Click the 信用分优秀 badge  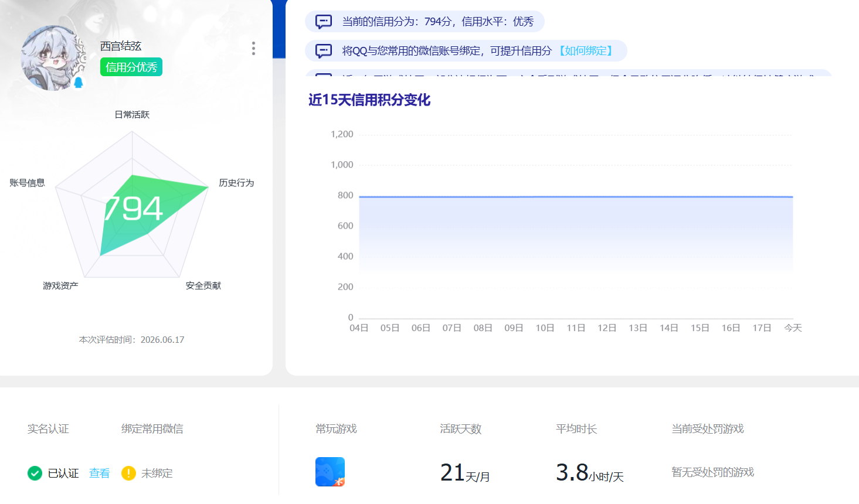tap(131, 67)
